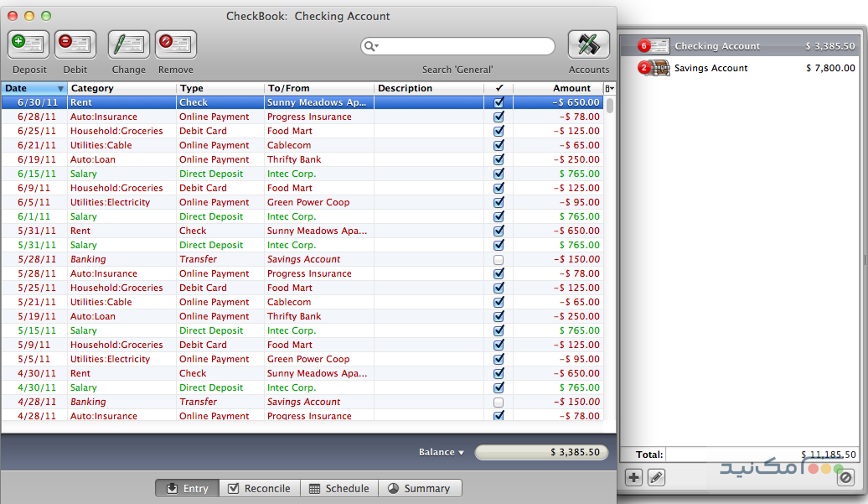The height and width of the screenshot is (504, 868).
Task: Click the transactions list vertical scrollbar
Action: coord(610,252)
